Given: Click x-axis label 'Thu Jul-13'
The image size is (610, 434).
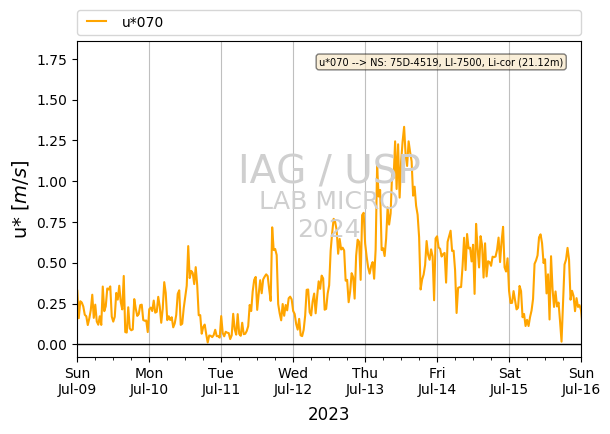Looking at the screenshot, I should click(x=365, y=381).
